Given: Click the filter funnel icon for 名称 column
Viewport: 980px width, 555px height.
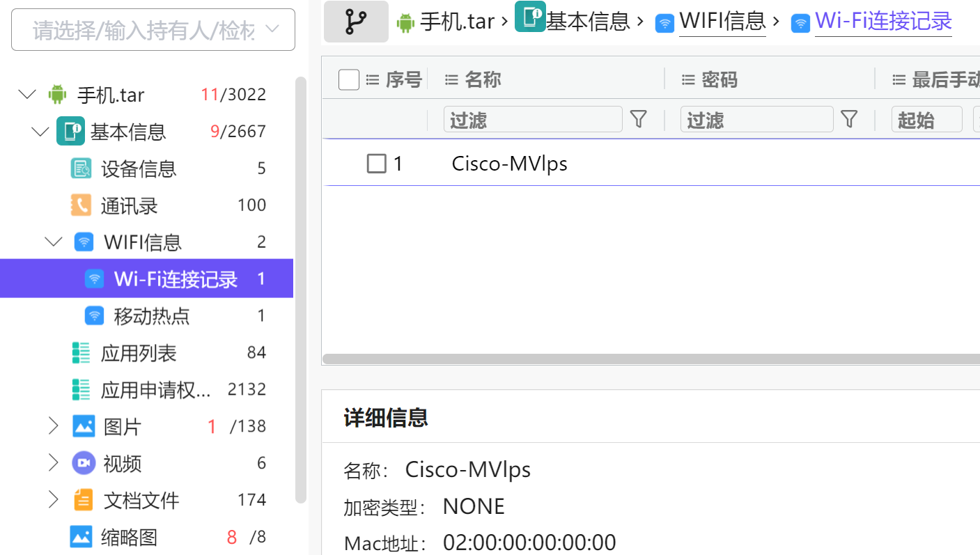Looking at the screenshot, I should pos(638,120).
